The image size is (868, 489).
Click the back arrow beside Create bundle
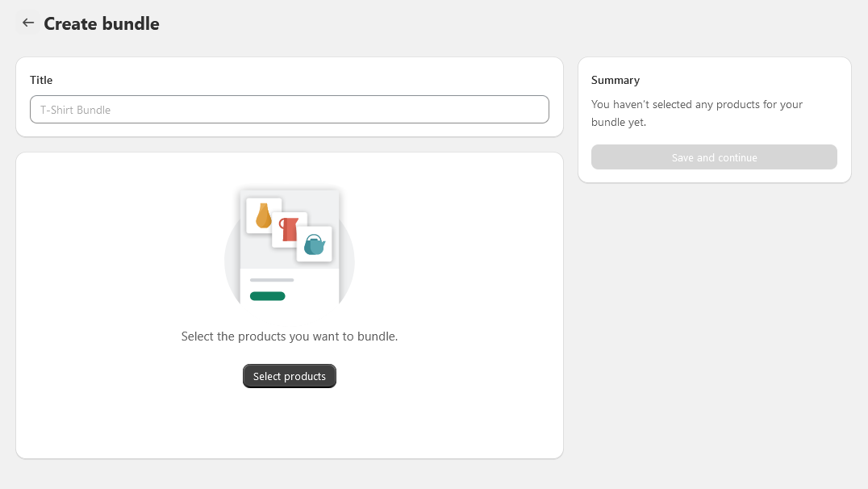[x=28, y=23]
